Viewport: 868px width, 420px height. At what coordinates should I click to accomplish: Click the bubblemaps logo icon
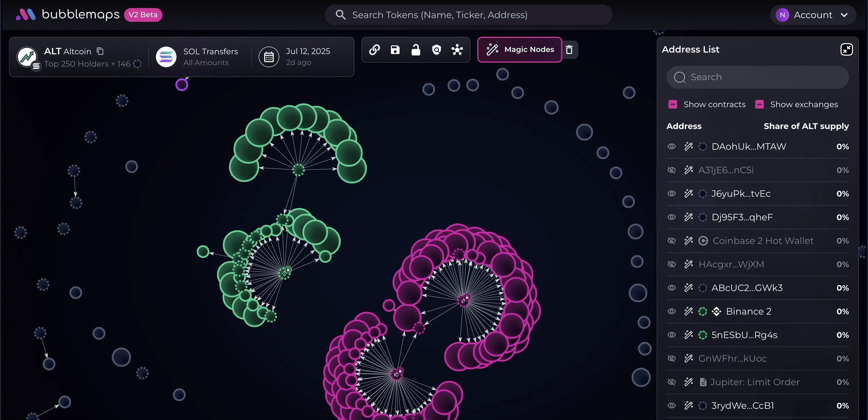26,14
